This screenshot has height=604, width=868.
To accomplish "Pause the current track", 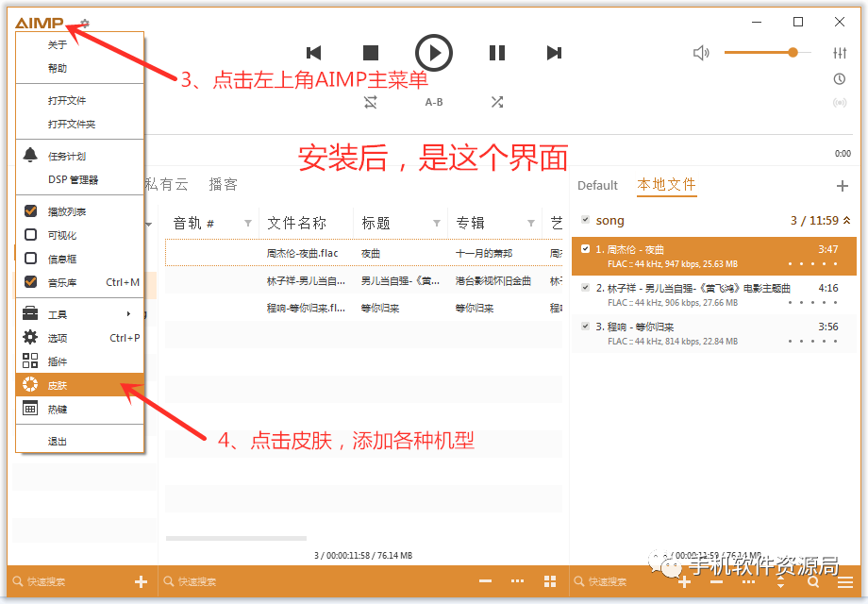I will (x=497, y=53).
